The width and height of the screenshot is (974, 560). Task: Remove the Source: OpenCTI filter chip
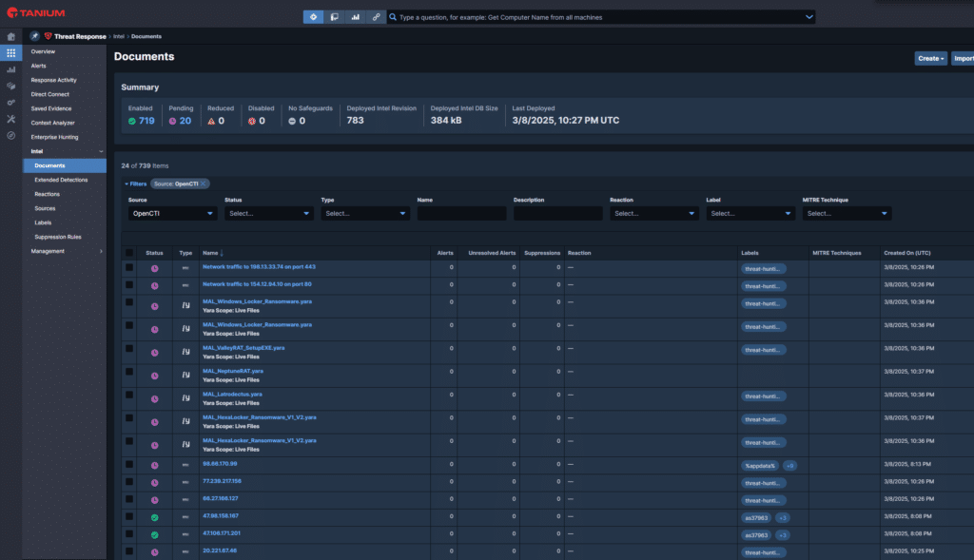click(x=204, y=183)
